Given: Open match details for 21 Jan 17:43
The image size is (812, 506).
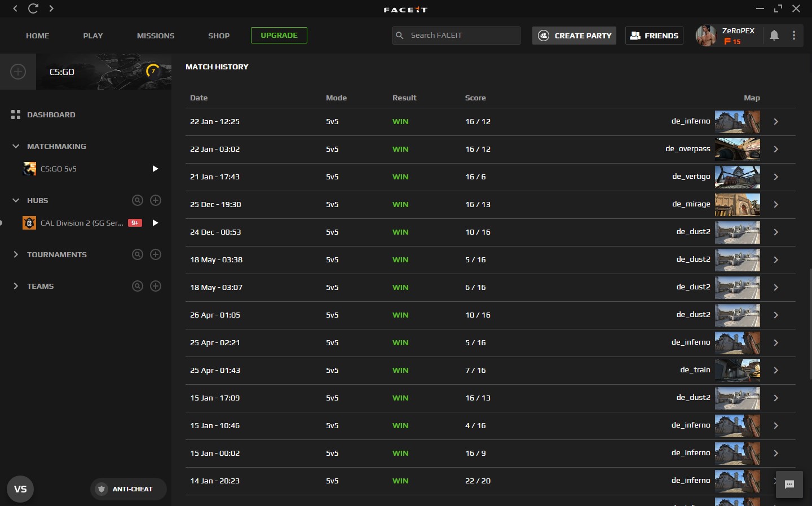Looking at the screenshot, I should pos(776,177).
